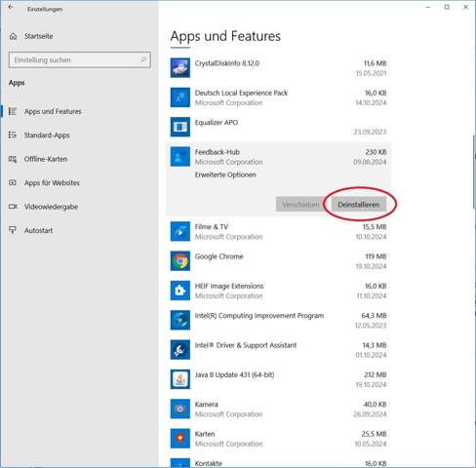Select Java 8 Update 431 (64-bit) entry
This screenshot has height=468, width=476.
click(x=279, y=379)
